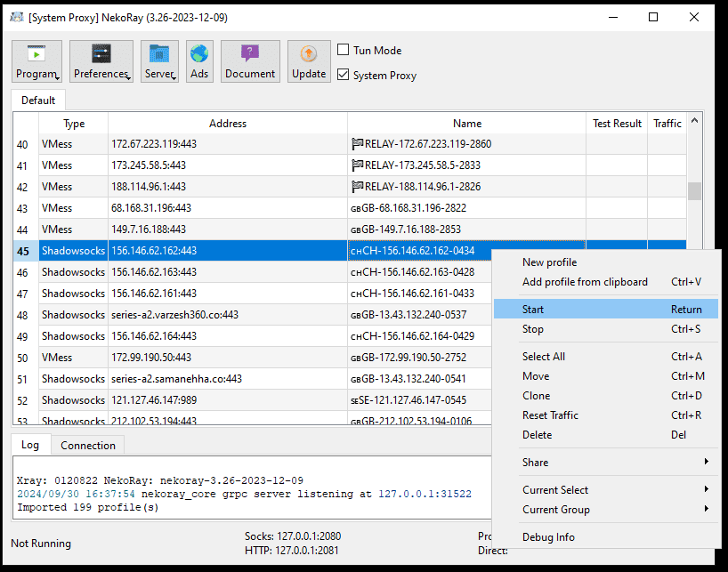Sort by the Test Result column header
Screen dimensions: 728x572
(617, 124)
